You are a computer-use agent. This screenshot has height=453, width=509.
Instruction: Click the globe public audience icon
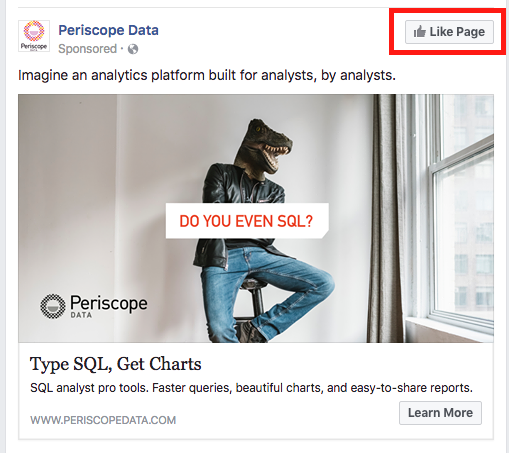[x=133, y=49]
